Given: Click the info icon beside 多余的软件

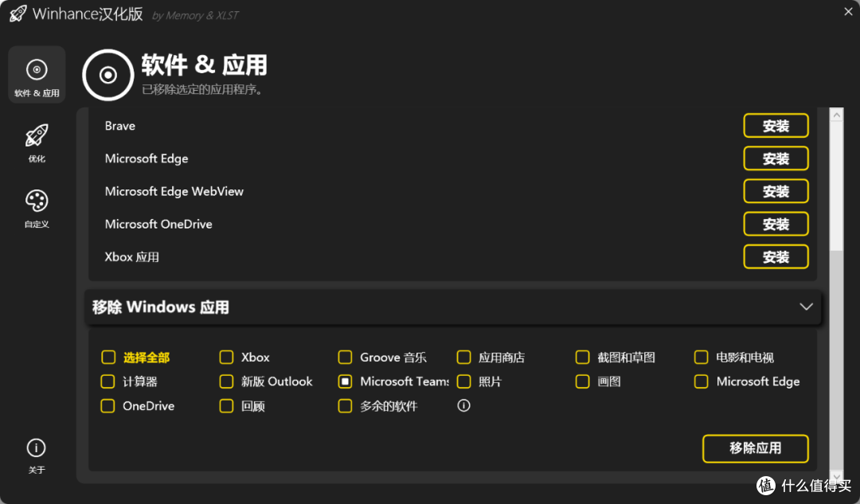Looking at the screenshot, I should point(464,405).
